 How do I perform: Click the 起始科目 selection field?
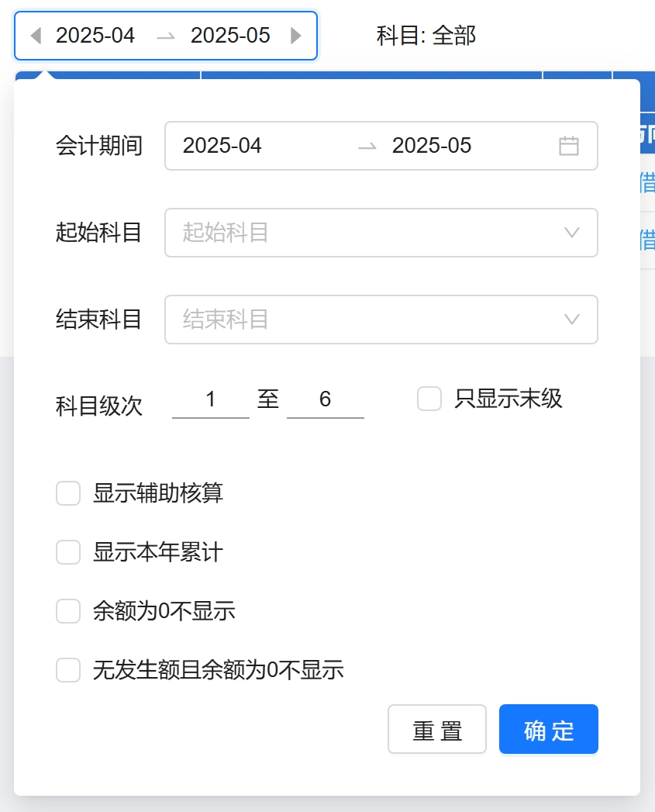pos(364,233)
